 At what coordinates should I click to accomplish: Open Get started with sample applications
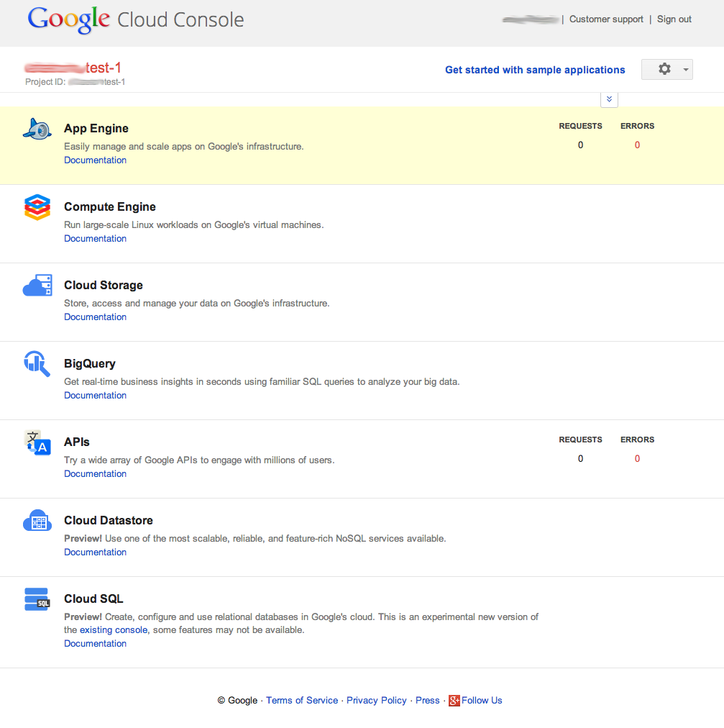[535, 70]
